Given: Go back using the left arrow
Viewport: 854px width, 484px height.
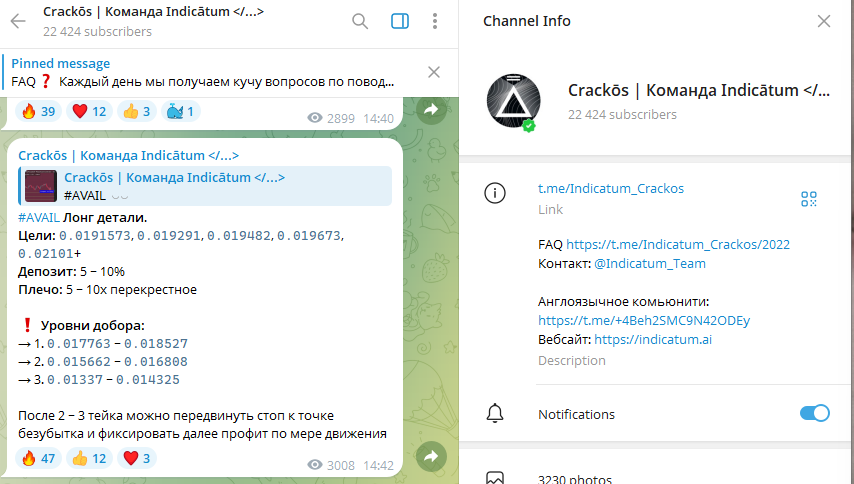Looking at the screenshot, I should coord(18,21).
